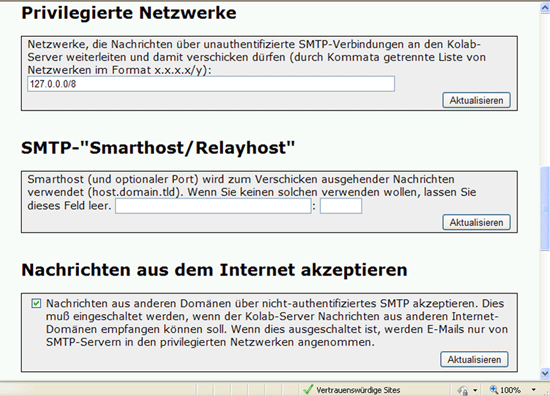The width and height of the screenshot is (550, 396).
Task: Click the vertical scrollbar thumb
Action: (545, 209)
